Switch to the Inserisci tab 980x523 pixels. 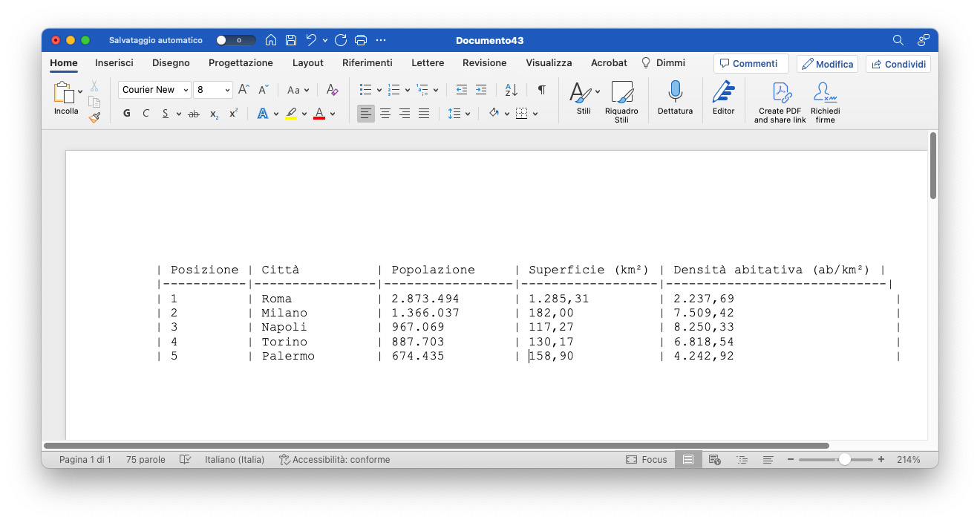coord(114,63)
